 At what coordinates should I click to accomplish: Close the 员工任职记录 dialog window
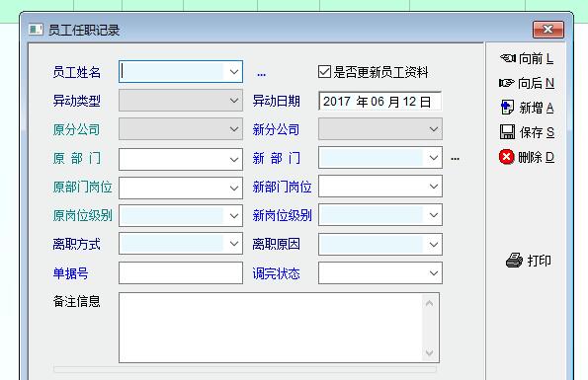point(547,30)
